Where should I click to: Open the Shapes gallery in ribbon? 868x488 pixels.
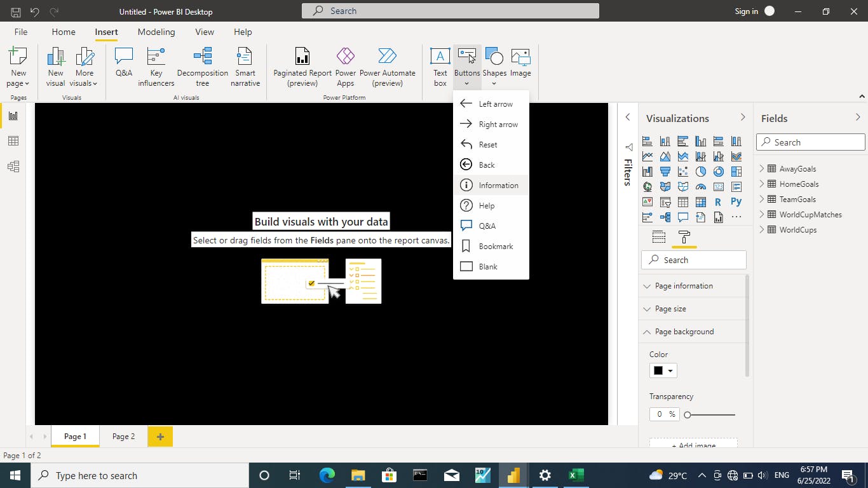(494, 67)
